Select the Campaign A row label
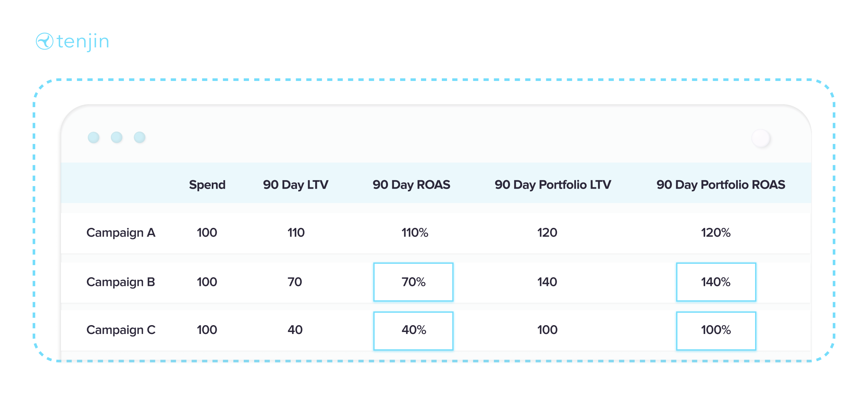The width and height of the screenshot is (868, 395). 121,232
